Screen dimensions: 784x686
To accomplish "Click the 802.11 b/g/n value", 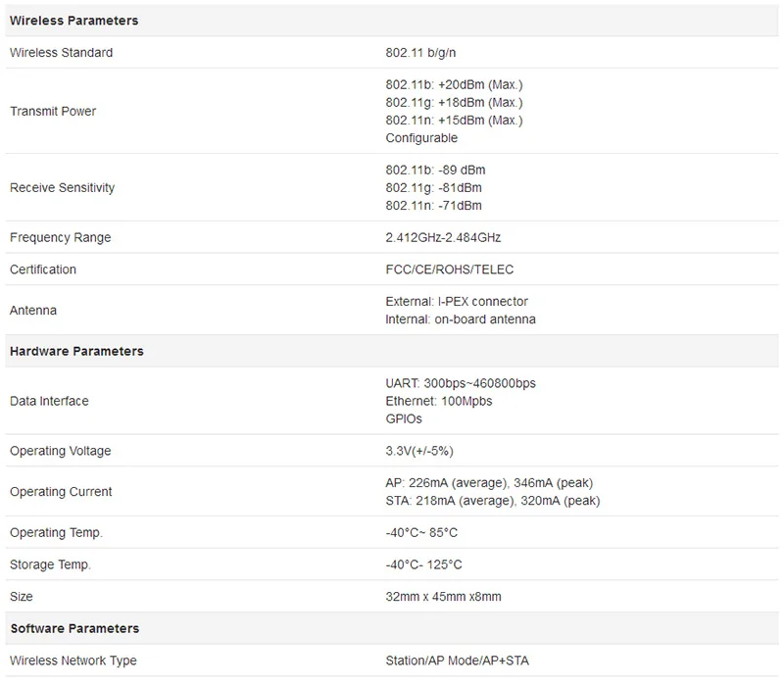I will point(420,53).
